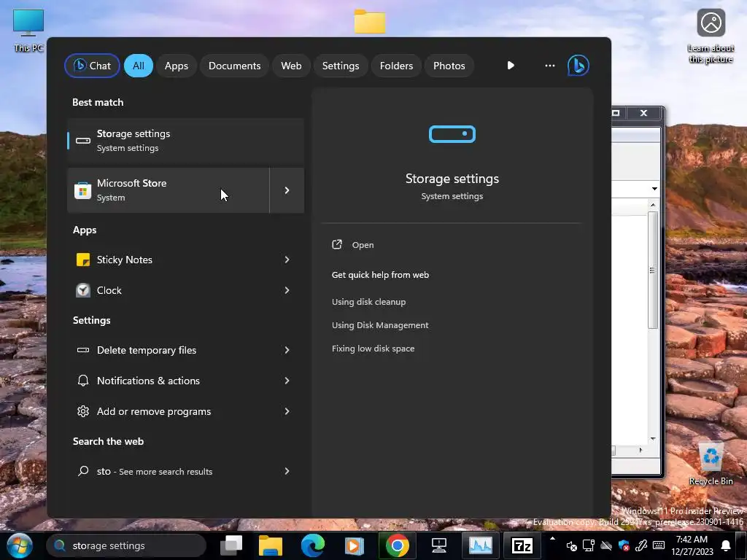This screenshot has width=747, height=560.
Task: Open the Start button orb
Action: click(x=20, y=545)
